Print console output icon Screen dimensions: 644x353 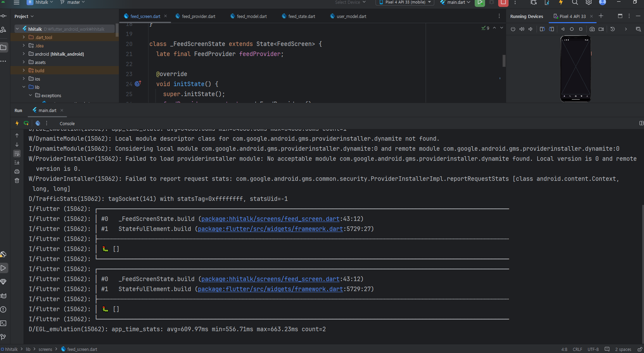(x=17, y=171)
